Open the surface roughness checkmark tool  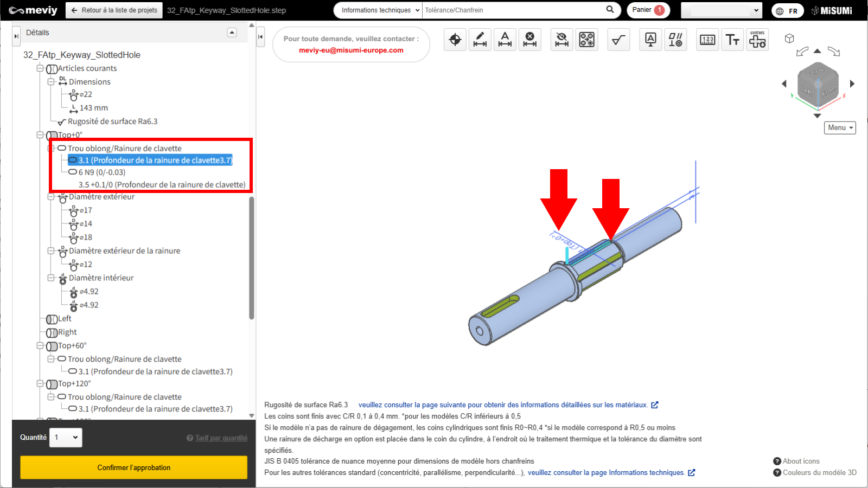(x=618, y=40)
